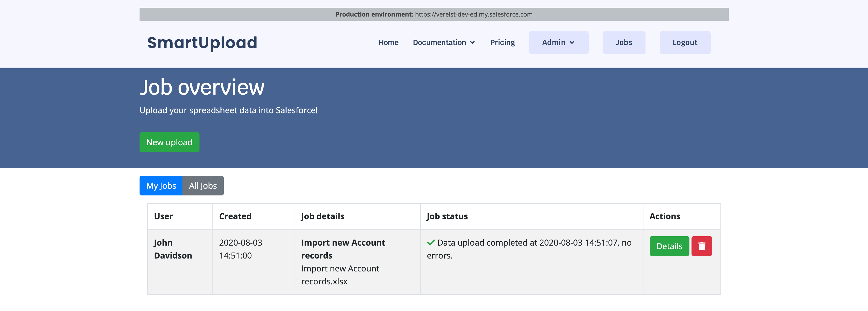Go to the Home page link
This screenshot has height=311, width=868.
coord(388,42)
